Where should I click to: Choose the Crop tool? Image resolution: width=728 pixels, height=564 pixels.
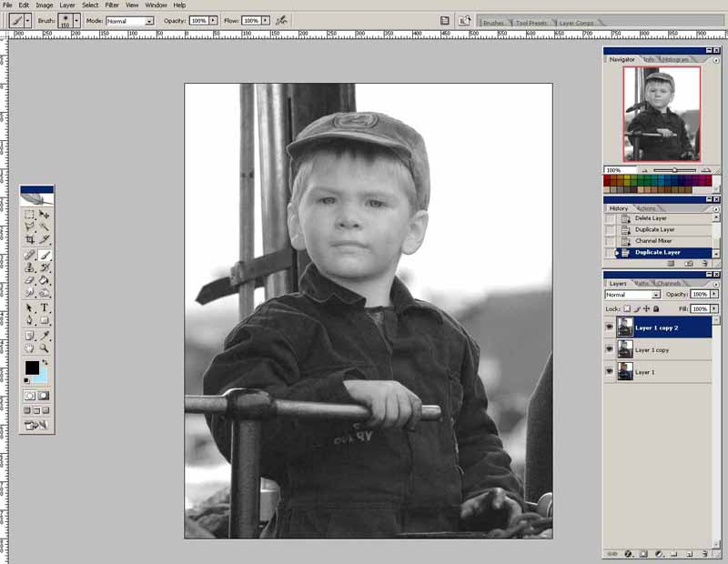[x=30, y=238]
